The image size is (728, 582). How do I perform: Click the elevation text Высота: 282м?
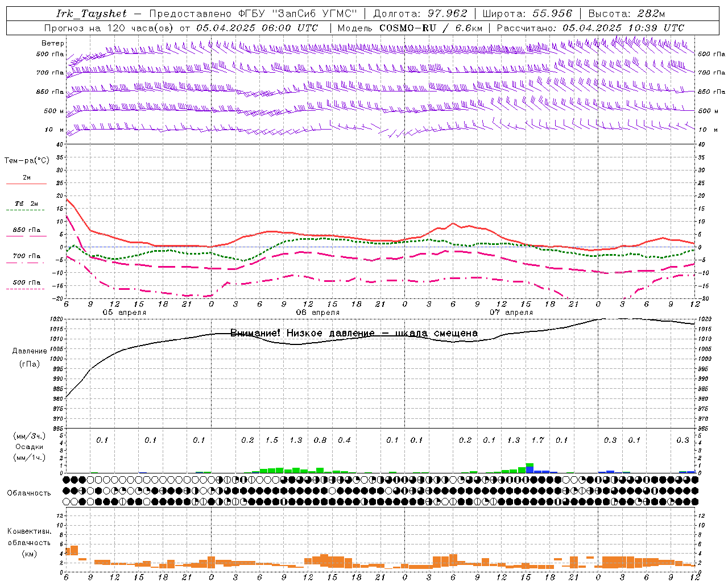[x=627, y=14]
